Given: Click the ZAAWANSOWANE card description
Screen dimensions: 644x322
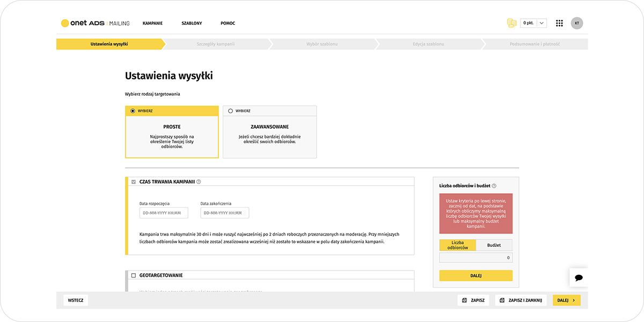Looking at the screenshot, I should [269, 140].
